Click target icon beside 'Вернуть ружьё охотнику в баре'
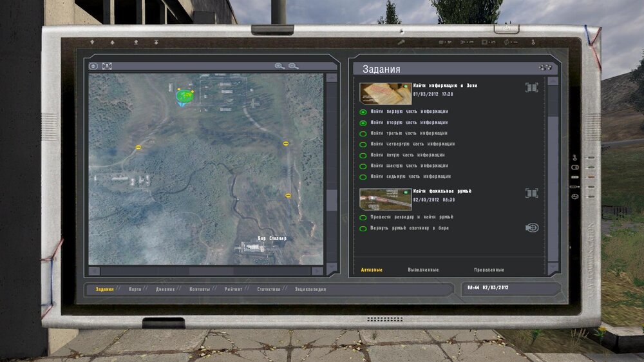This screenshot has height=362, width=644. 532,227
